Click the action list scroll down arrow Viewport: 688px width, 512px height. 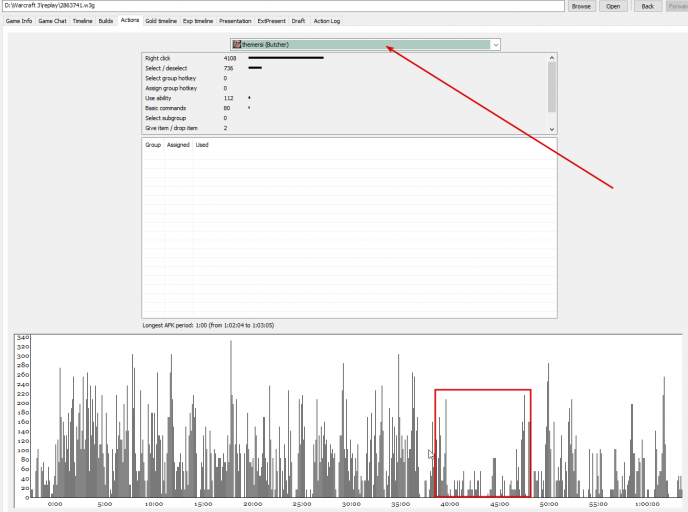552,129
